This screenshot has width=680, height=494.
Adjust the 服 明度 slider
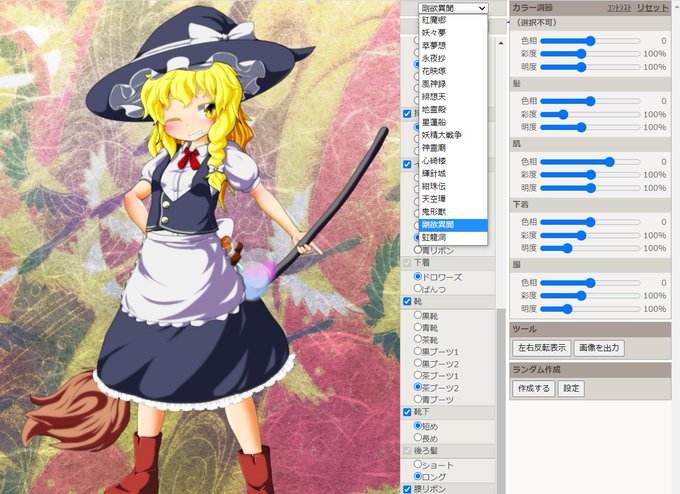[590, 309]
